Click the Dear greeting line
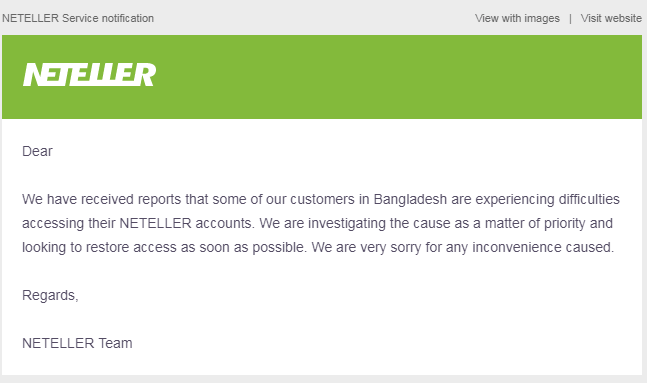647x383 pixels. 38,151
